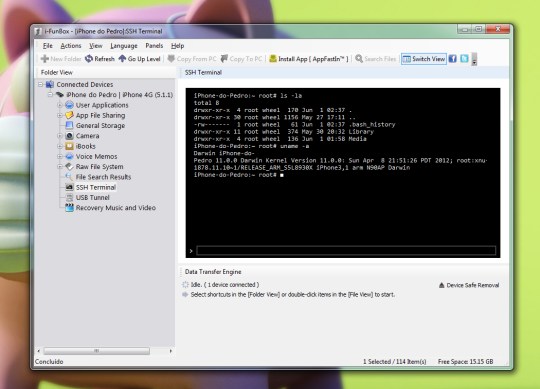The width and height of the screenshot is (540, 389).
Task: Select User Applications in folder tree
Action: tap(102, 105)
